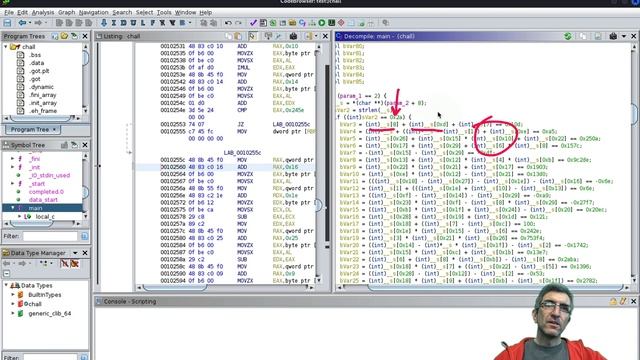Image resolution: width=640 pixels, height=360 pixels.
Task: Open the Window menu
Action: point(185,13)
